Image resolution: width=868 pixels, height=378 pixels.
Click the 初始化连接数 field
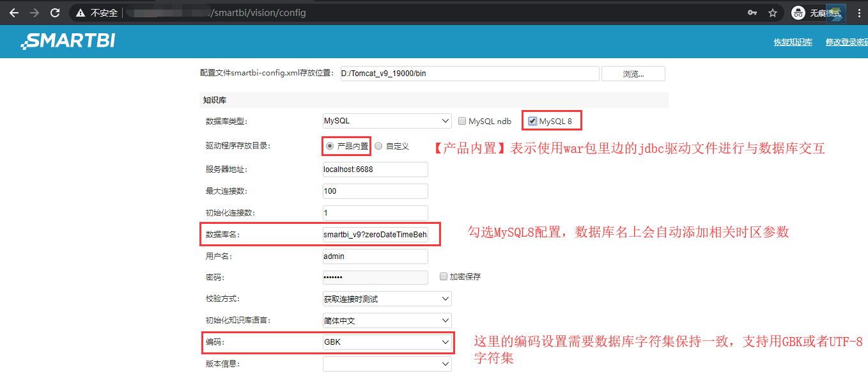375,213
